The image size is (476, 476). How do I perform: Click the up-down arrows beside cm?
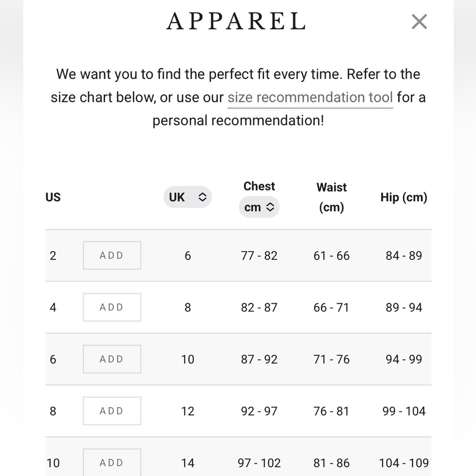click(x=270, y=207)
